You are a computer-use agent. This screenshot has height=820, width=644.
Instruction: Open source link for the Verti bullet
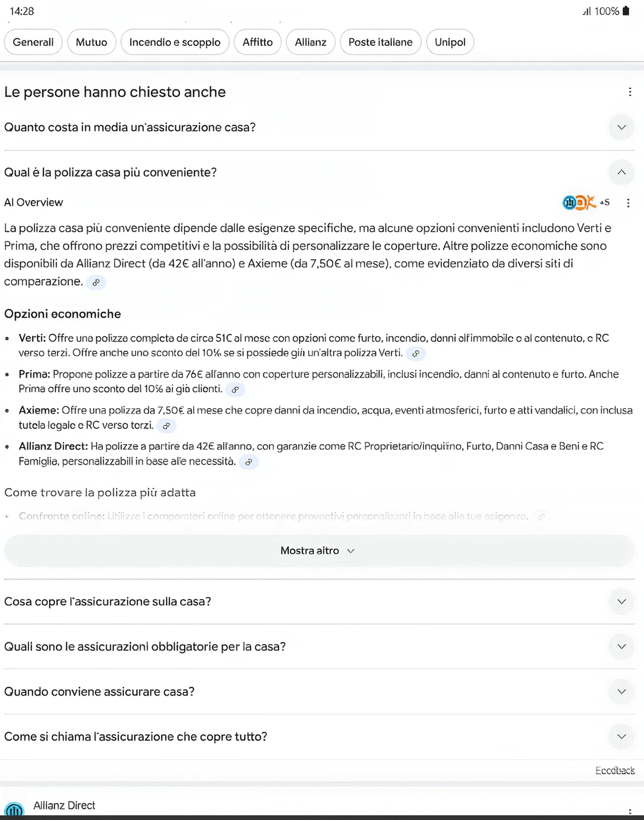(415, 353)
